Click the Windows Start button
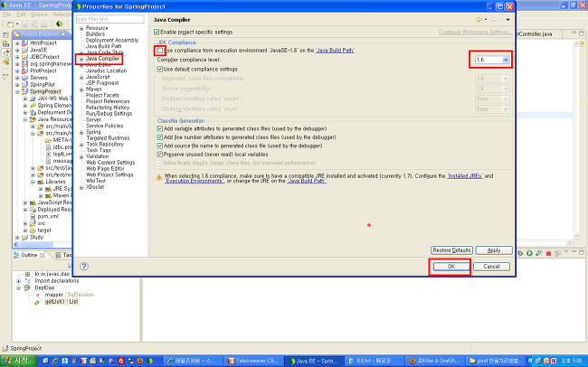The width and height of the screenshot is (588, 367). pos(18,361)
